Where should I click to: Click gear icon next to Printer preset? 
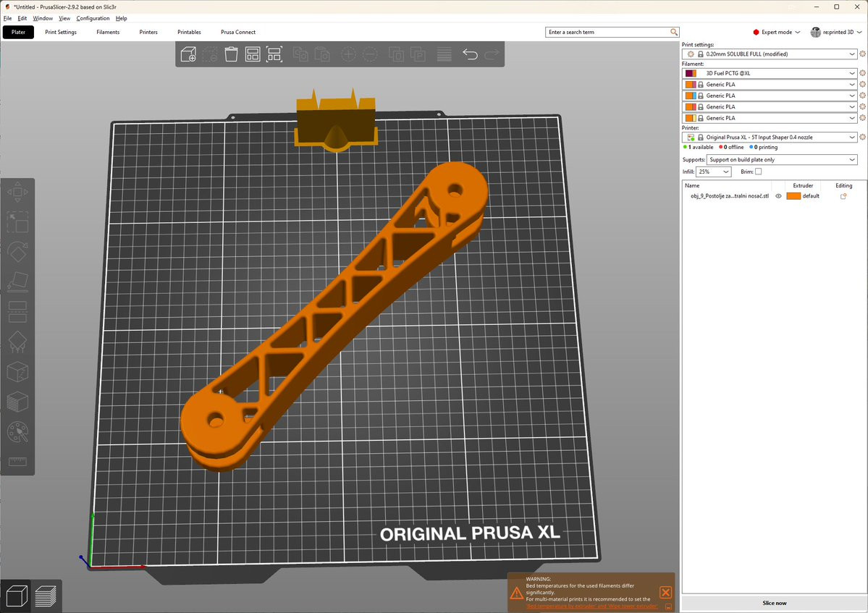click(862, 137)
